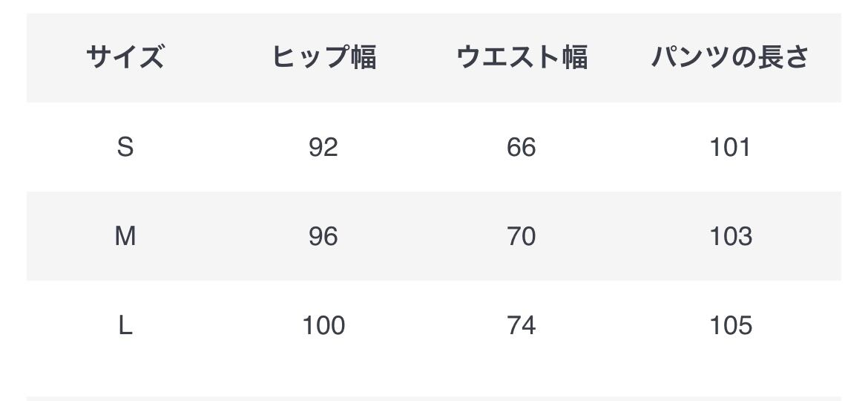The height and width of the screenshot is (401, 868).
Task: Click pants length value 105
Action: click(x=730, y=325)
